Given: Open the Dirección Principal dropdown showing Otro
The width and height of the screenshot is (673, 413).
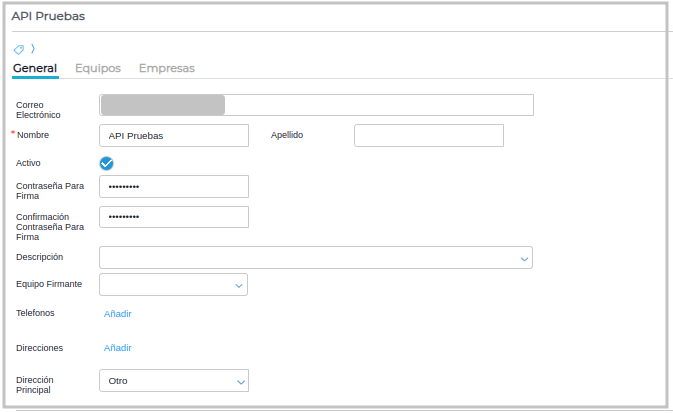Looking at the screenshot, I should (173, 381).
